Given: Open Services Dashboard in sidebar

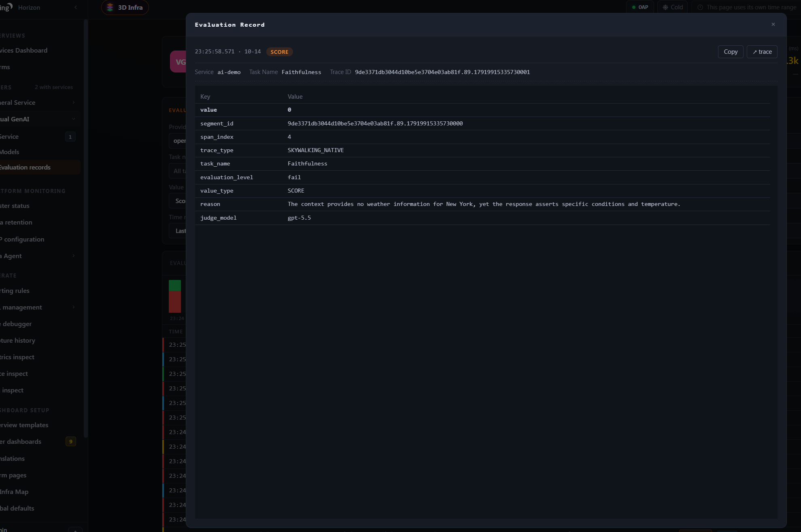Looking at the screenshot, I should tap(23, 50).
